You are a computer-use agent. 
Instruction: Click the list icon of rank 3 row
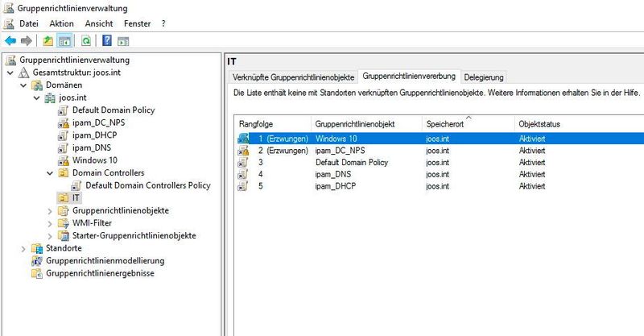pyautogui.click(x=243, y=163)
